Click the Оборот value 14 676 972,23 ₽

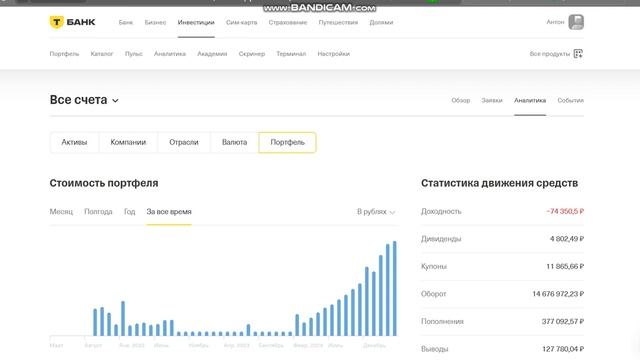point(558,294)
